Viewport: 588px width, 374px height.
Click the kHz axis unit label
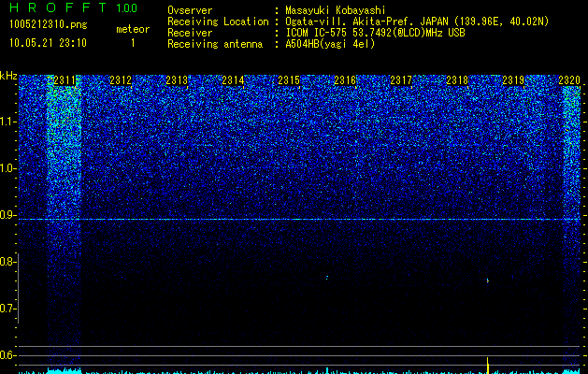point(8,76)
